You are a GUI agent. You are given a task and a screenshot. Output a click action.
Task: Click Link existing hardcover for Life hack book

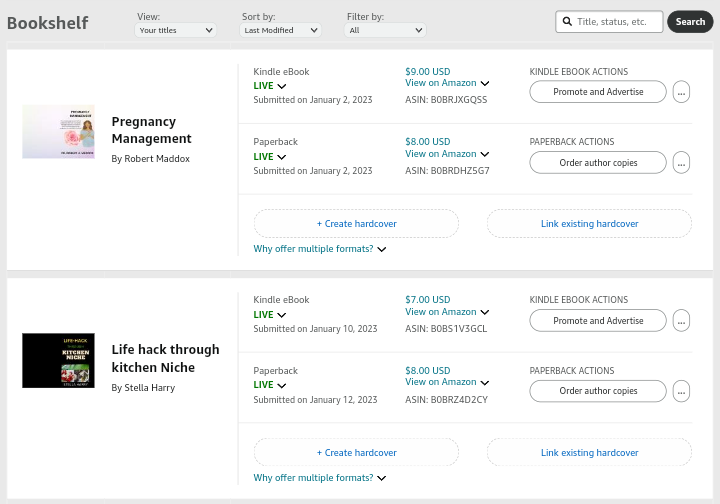tap(589, 453)
